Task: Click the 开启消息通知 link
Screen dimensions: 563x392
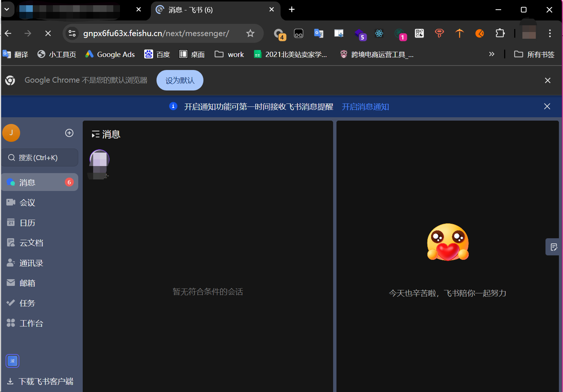Action: tap(365, 107)
